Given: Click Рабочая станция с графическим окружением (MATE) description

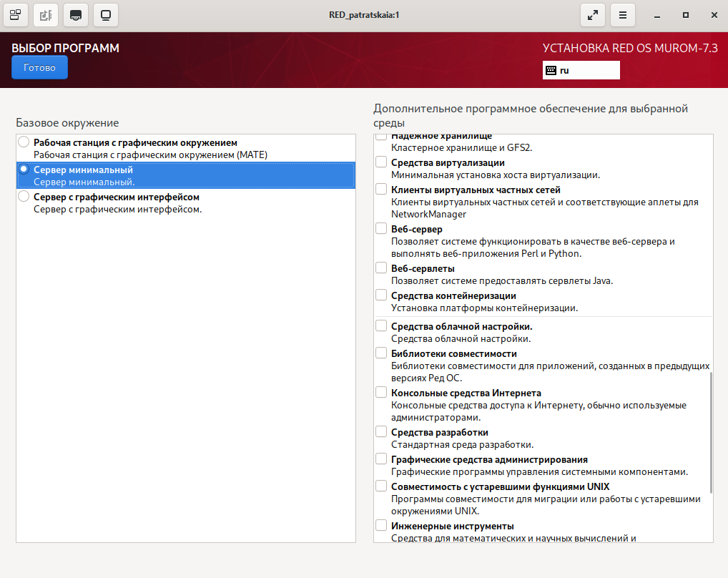Looking at the screenshot, I should [x=150, y=155].
